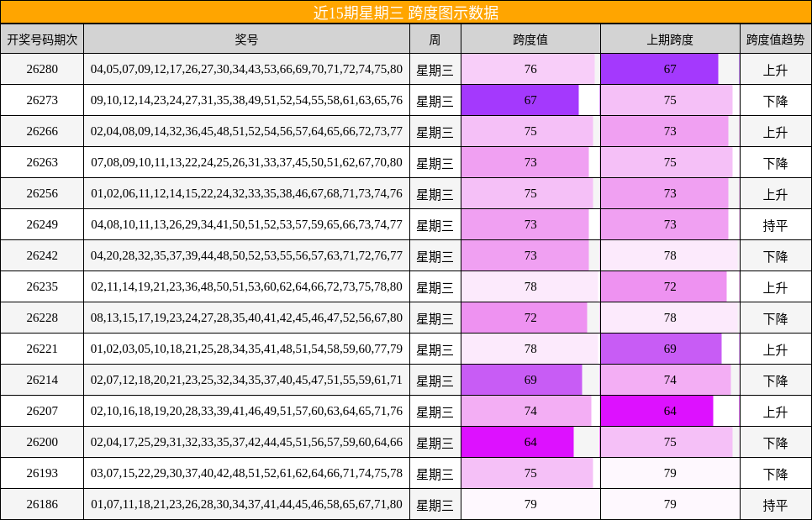Select the 跨度值 bar 72 in row 26228
Image resolution: width=812 pixels, height=520 pixels.
point(524,318)
